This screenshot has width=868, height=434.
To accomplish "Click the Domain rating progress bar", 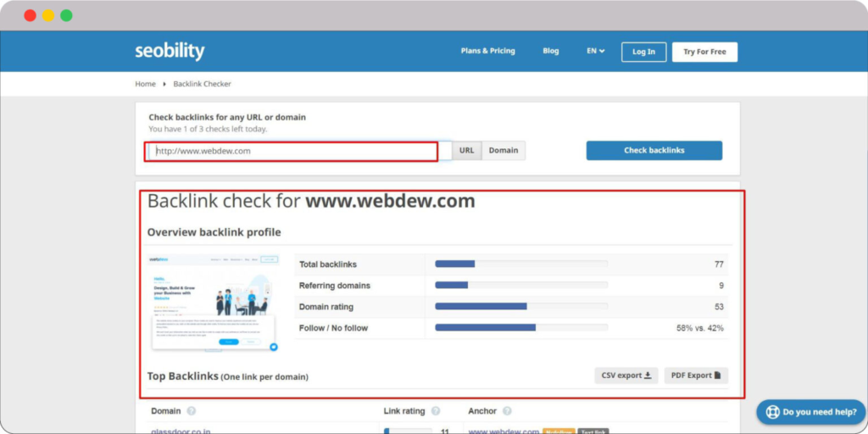I will click(x=521, y=306).
